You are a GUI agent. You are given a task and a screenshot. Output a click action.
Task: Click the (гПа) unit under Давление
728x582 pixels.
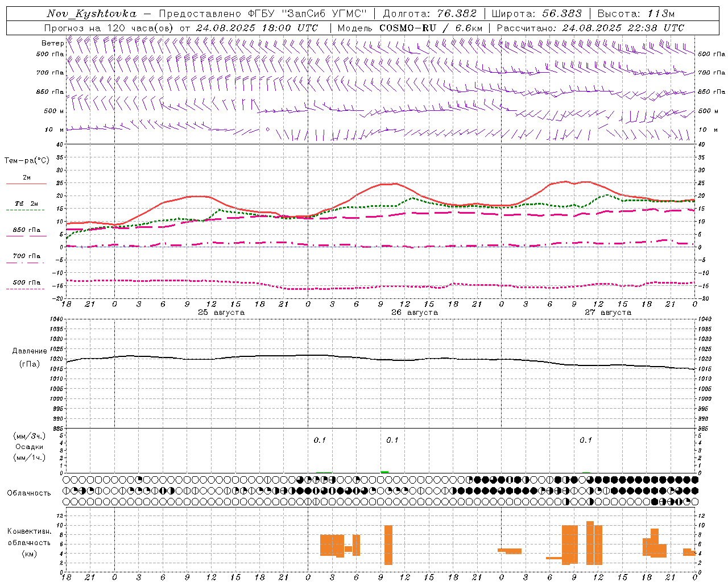tap(30, 364)
